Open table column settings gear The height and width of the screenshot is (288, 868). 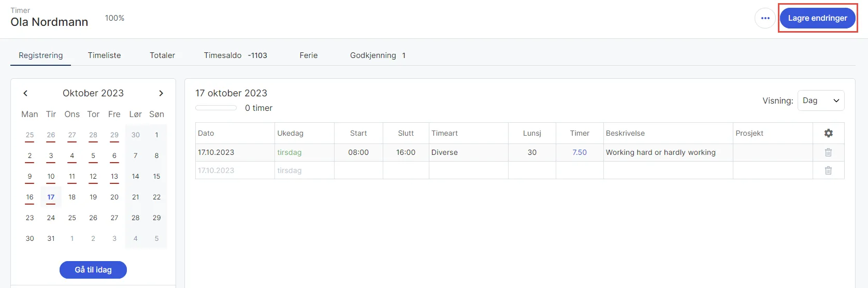pos(828,133)
